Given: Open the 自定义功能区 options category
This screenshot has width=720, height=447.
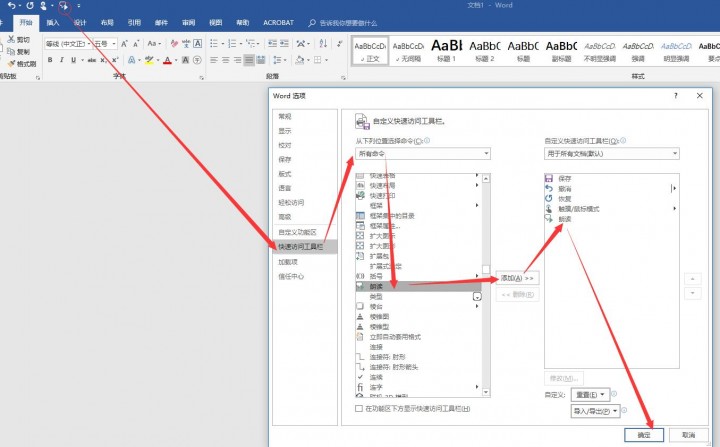Looking at the screenshot, I should (299, 231).
